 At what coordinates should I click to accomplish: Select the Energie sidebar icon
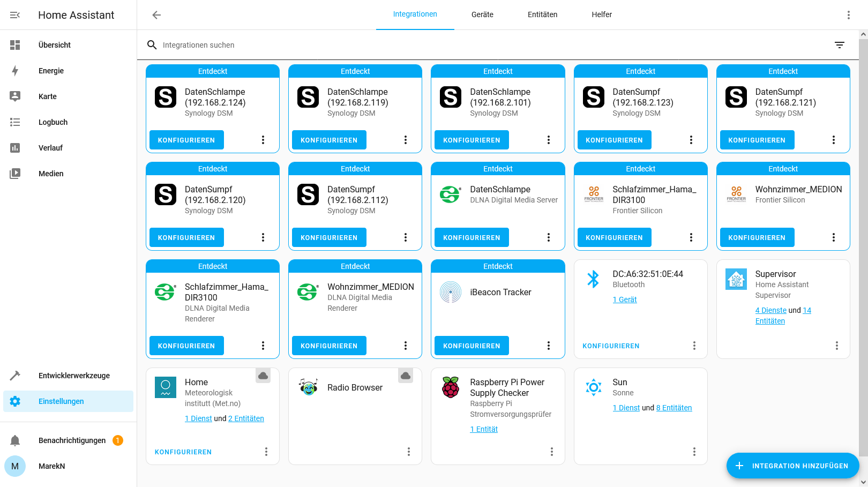click(x=15, y=71)
